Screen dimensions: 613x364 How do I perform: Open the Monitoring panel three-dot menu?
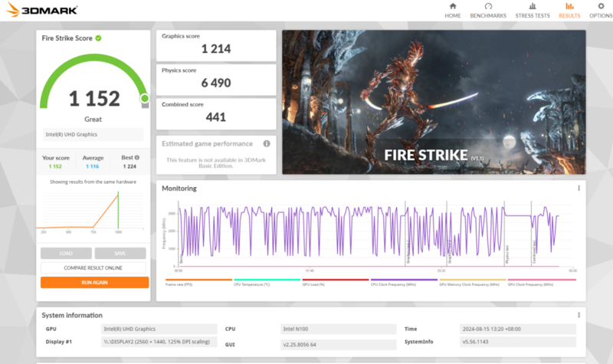pos(579,188)
